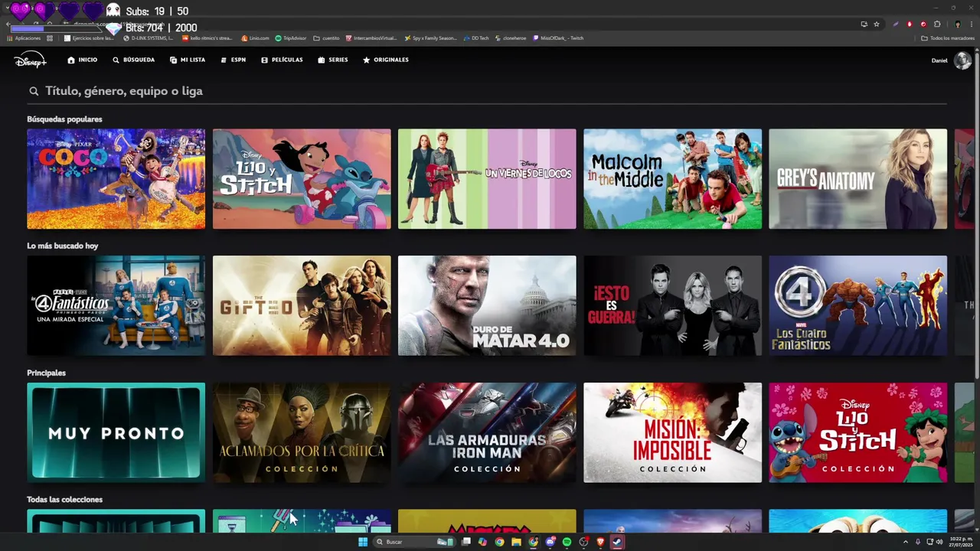
Task: Open Brave browser from the taskbar
Action: point(600,542)
